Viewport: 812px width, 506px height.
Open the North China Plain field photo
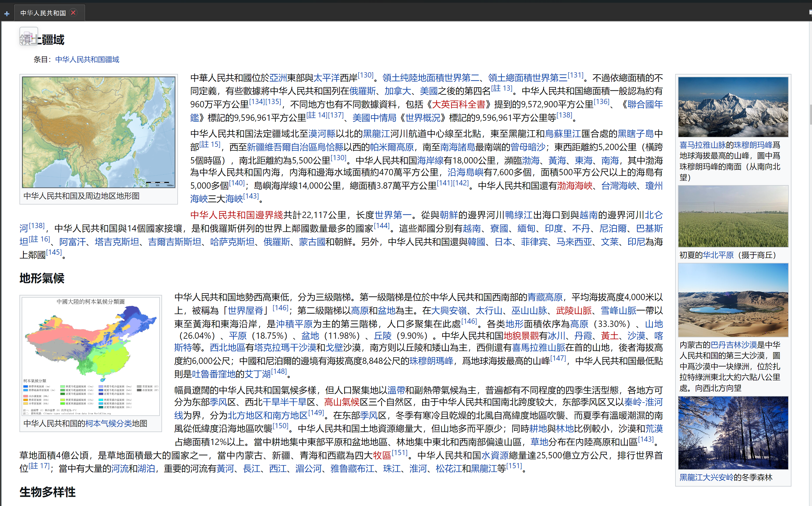[x=733, y=217]
